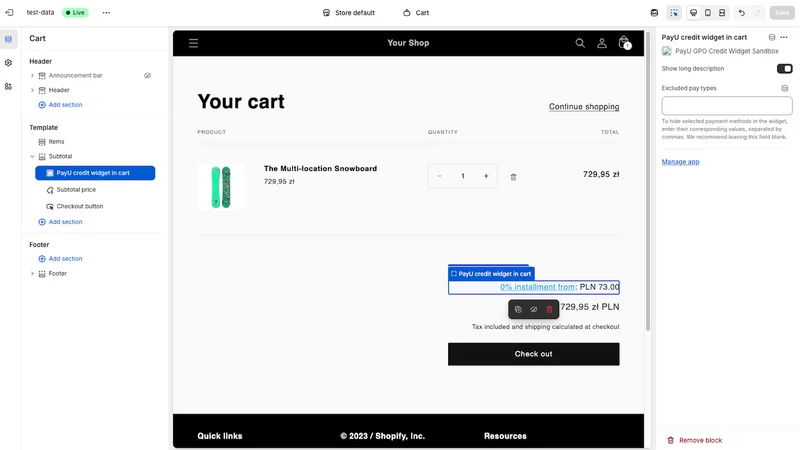Screen dimensions: 800x450
Task: Click the Check out button
Action: pos(534,354)
